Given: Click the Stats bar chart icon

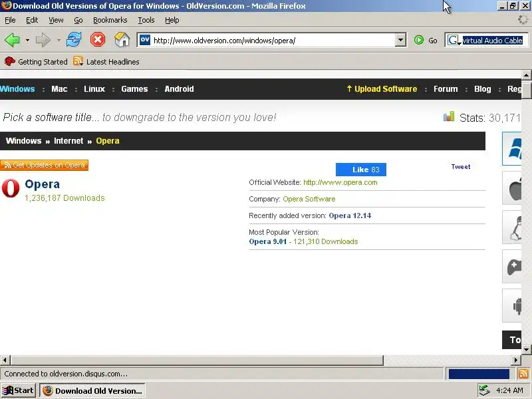Looking at the screenshot, I should pos(448,116).
